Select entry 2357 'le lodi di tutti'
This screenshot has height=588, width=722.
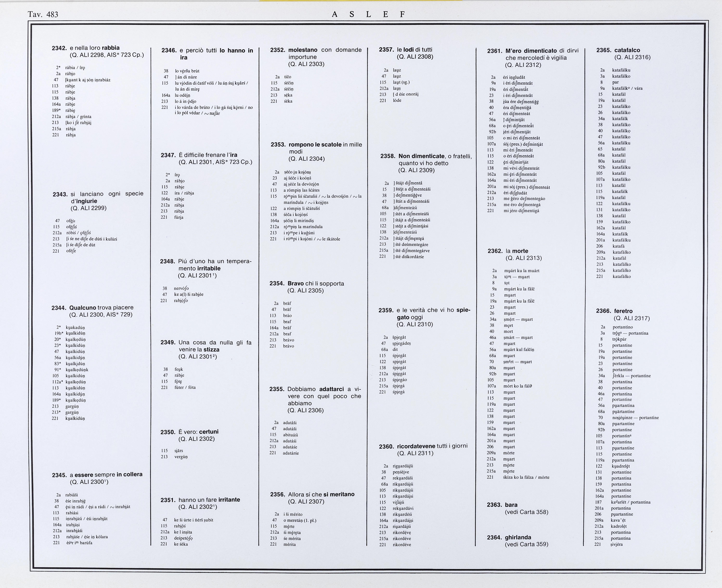415,50
